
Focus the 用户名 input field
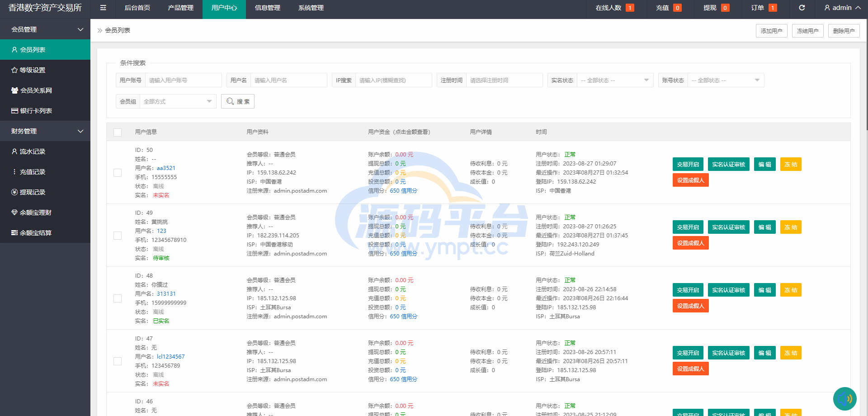(x=288, y=80)
